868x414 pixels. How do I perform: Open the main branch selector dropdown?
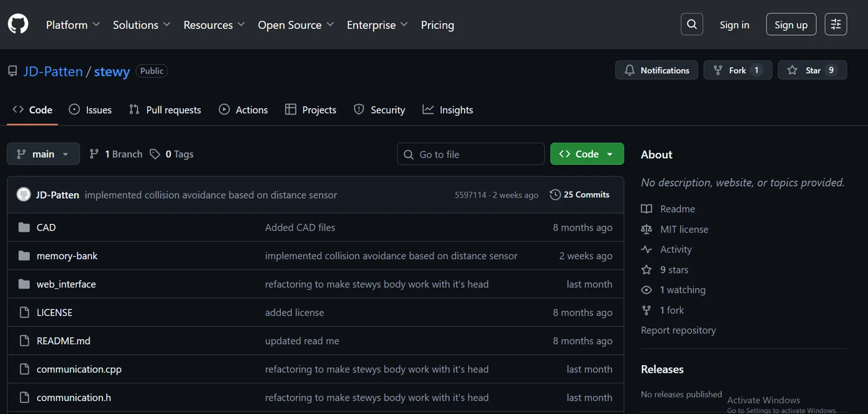43,154
